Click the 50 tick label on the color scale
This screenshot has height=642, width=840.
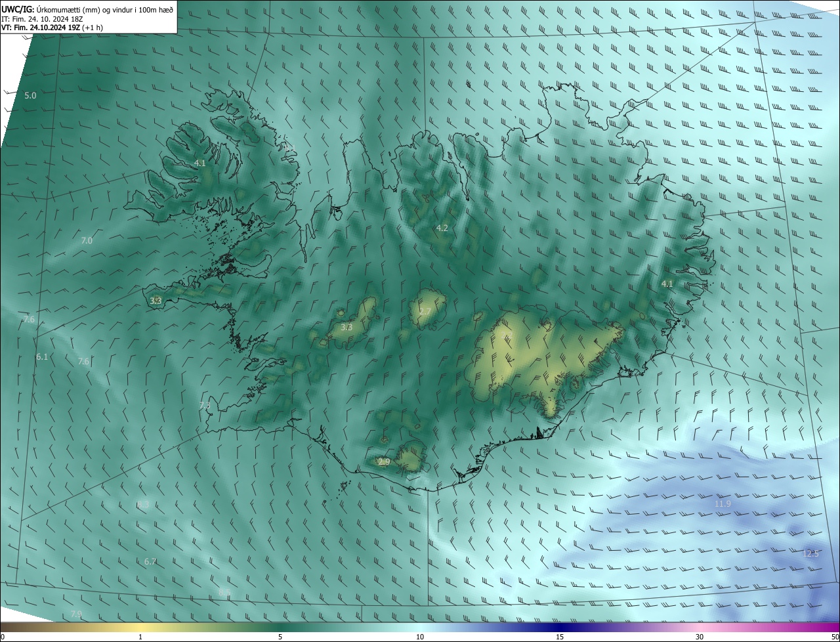pyautogui.click(x=835, y=637)
